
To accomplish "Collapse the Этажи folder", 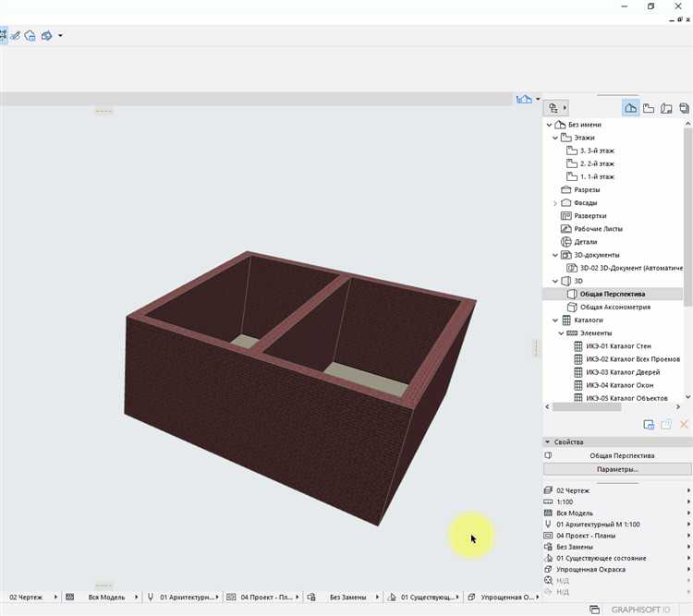I will [x=555, y=138].
